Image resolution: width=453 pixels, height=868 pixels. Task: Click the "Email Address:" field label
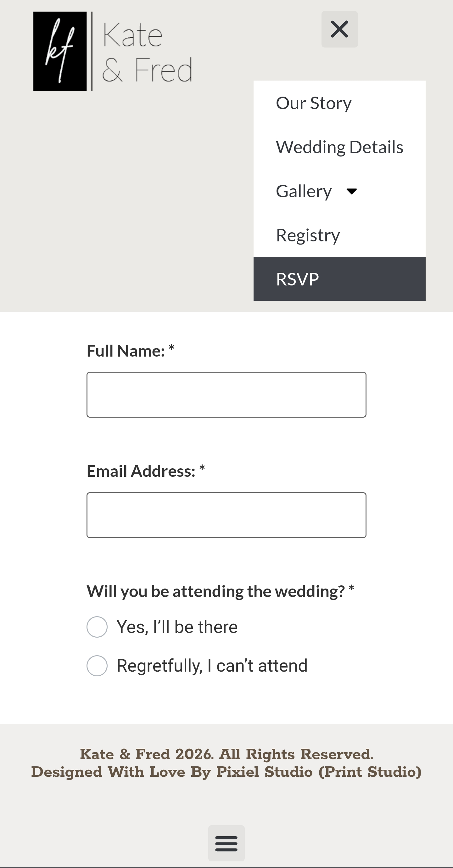point(141,471)
